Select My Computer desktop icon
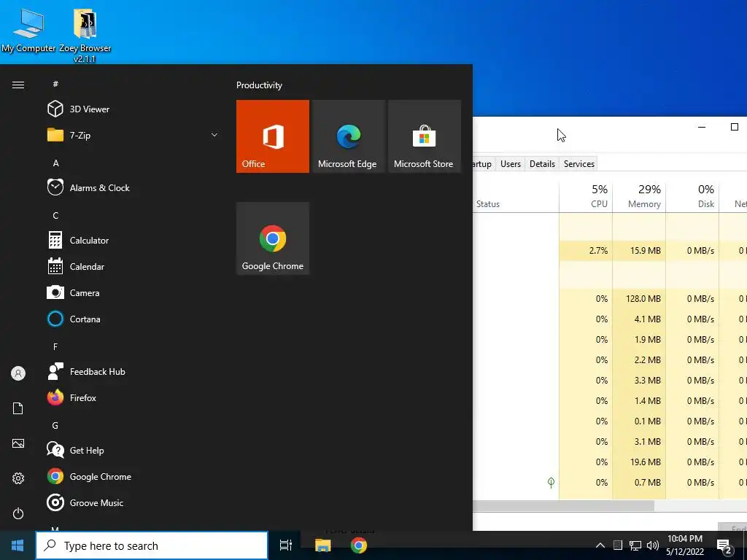 pyautogui.click(x=28, y=31)
